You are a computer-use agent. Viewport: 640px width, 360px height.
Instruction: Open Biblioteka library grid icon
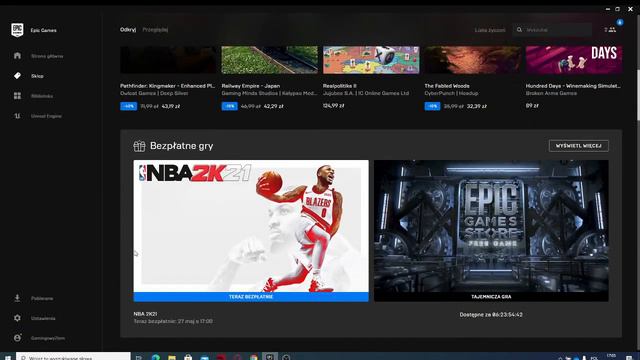point(17,96)
